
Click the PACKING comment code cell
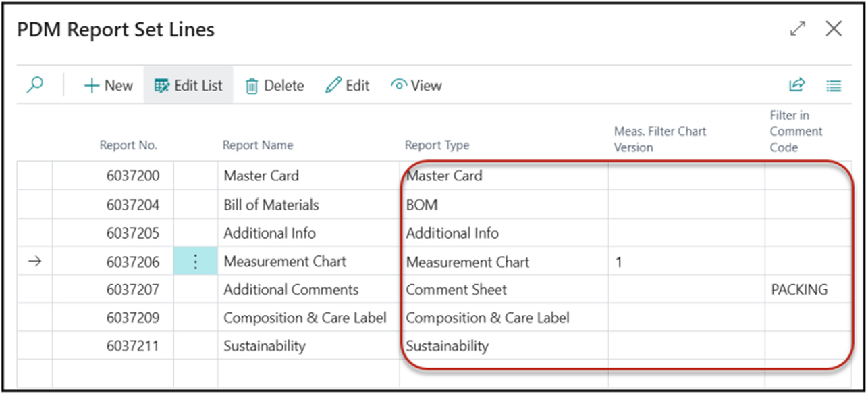[x=799, y=290]
